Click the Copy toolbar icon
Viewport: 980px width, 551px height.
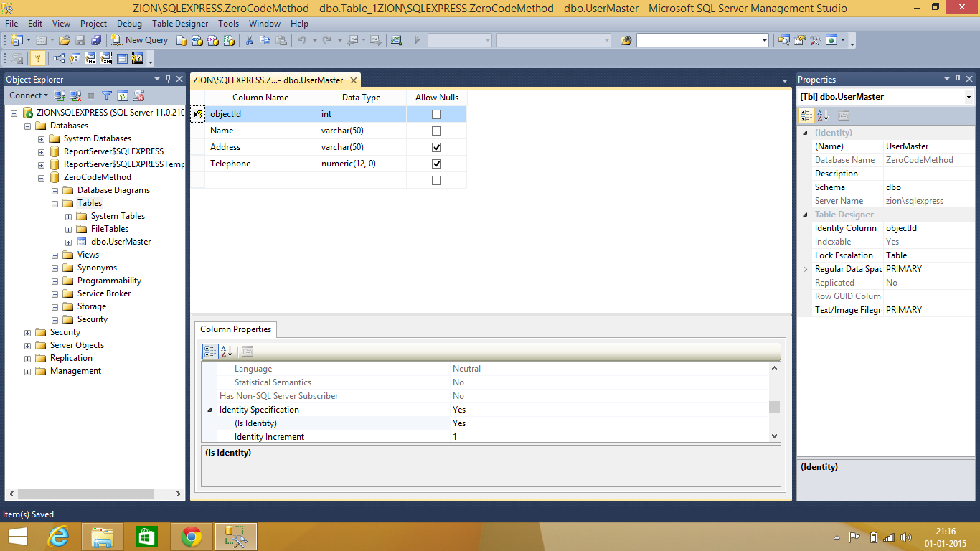click(265, 40)
